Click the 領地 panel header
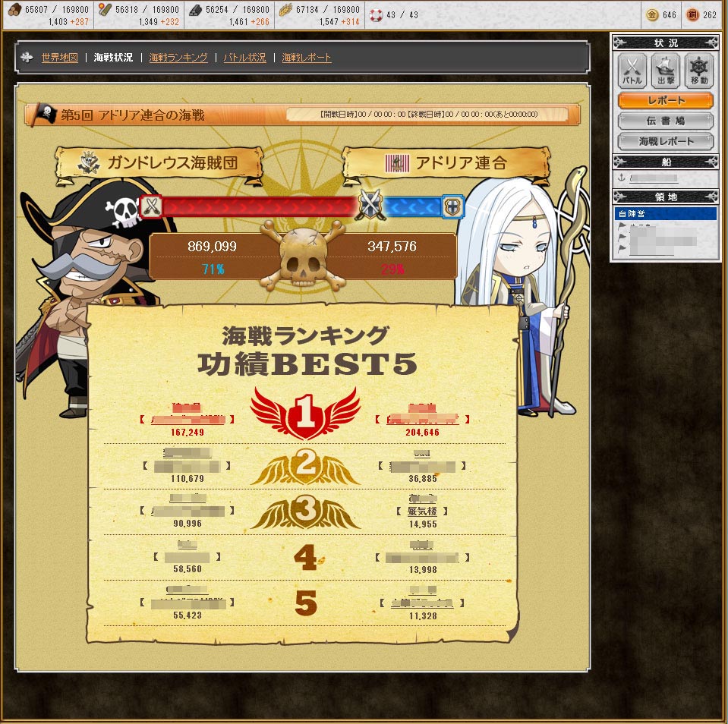Image resolution: width=728 pixels, height=724 pixels. tap(665, 197)
